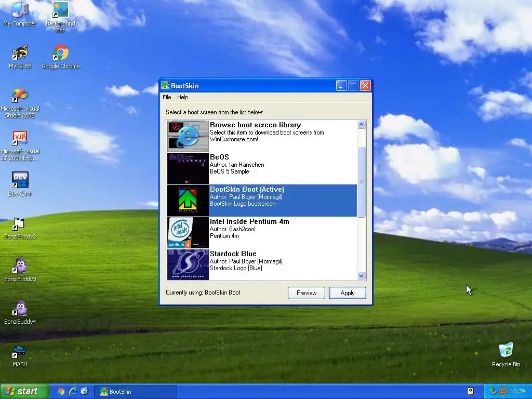Click 'Stardock Logo [Blue]' description text
This screenshot has width=532, height=399.
point(236,269)
